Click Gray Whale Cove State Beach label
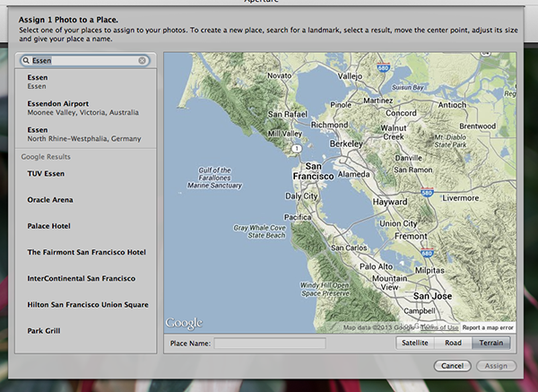The width and height of the screenshot is (538, 392). [260, 231]
